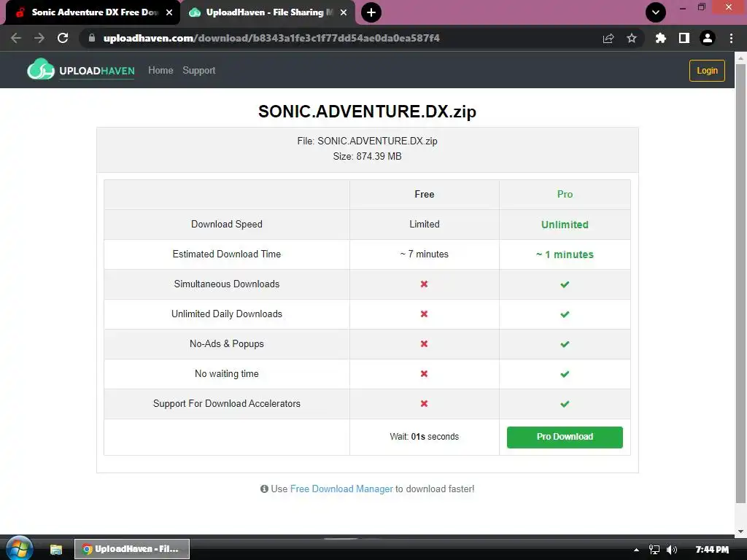The image size is (747, 560).
Task: Close the Sonic Adventure DX tab
Action: click(x=169, y=12)
